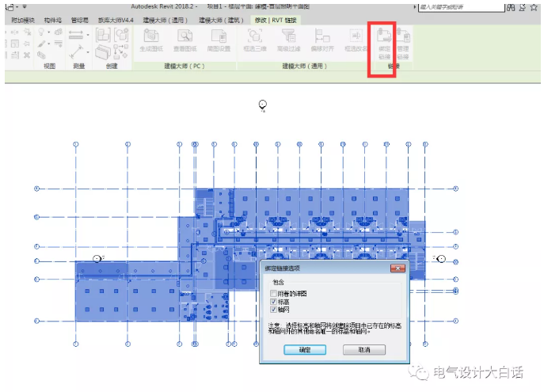Click 包含 group label in dialog
544x392 pixels.
coord(278,282)
